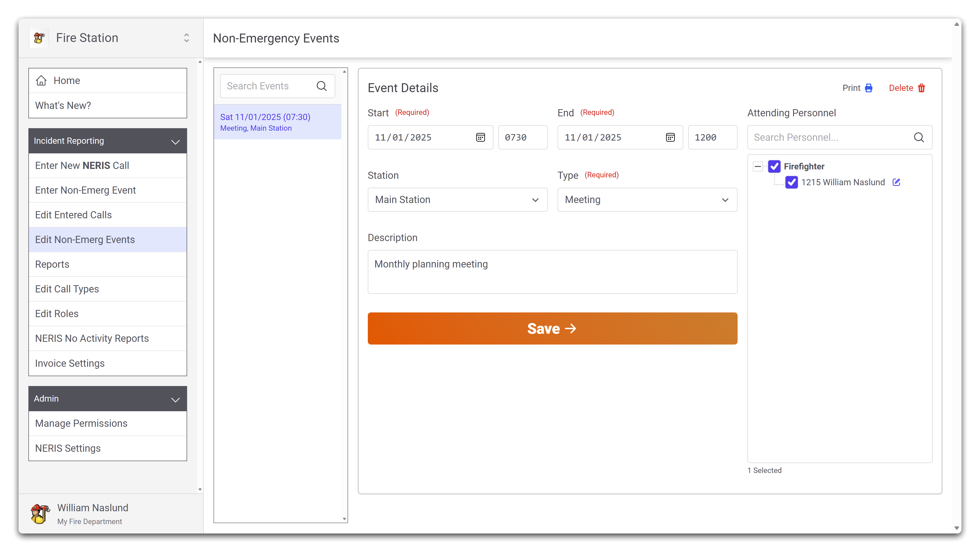Open the Type dropdown showing Meeting

pyautogui.click(x=647, y=200)
